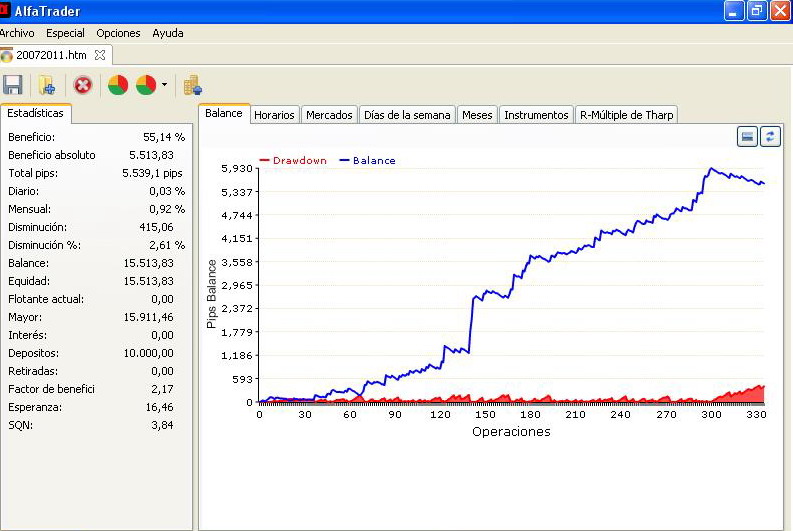Open the Opciones menu
Viewport: 793px width, 531px height.
coord(118,33)
